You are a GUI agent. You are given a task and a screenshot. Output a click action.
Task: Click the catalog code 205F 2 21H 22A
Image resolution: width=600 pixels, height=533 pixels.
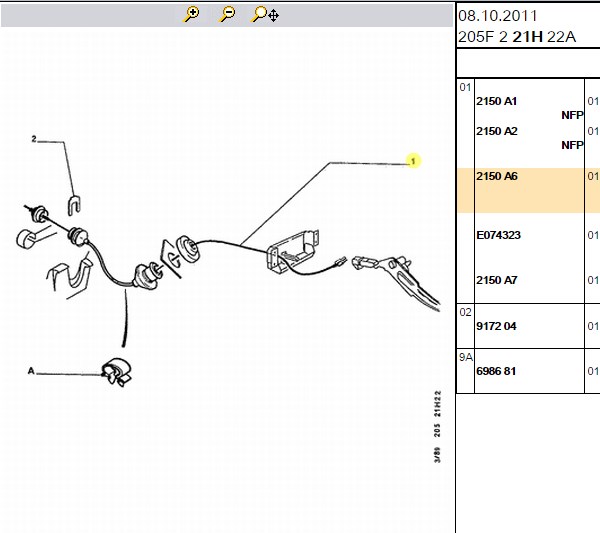[x=517, y=37]
